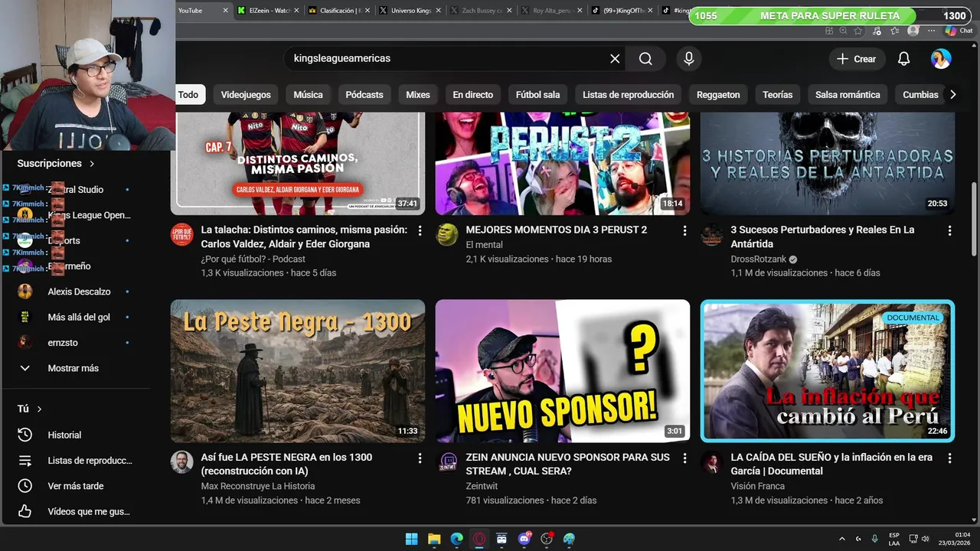Open DrossRotzank channel name link
The image size is (980, 551).
pos(759,259)
